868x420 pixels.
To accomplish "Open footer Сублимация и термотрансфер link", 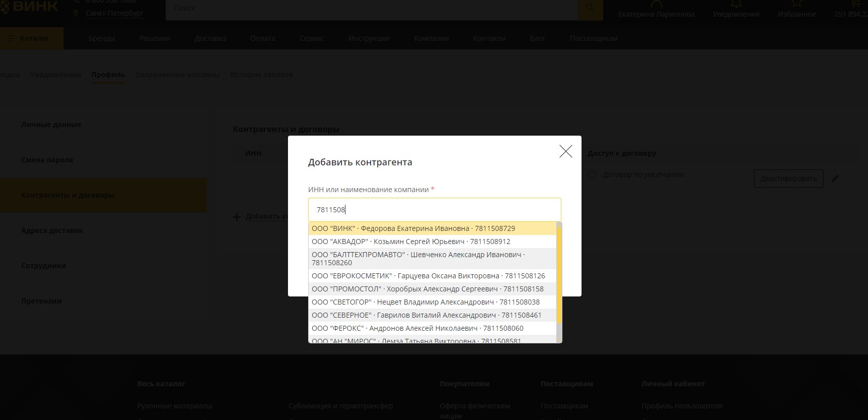I will click(340, 406).
